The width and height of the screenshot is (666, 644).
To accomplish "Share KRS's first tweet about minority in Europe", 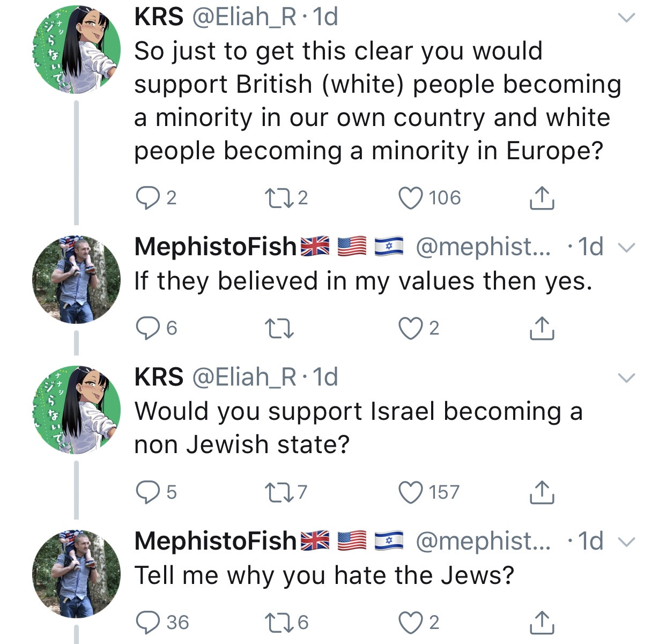I will [542, 198].
